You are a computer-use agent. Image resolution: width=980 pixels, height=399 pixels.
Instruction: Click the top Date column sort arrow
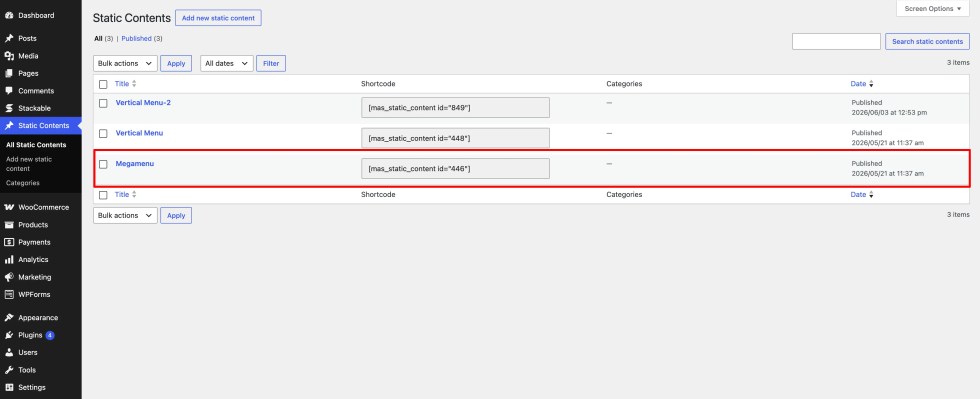871,84
